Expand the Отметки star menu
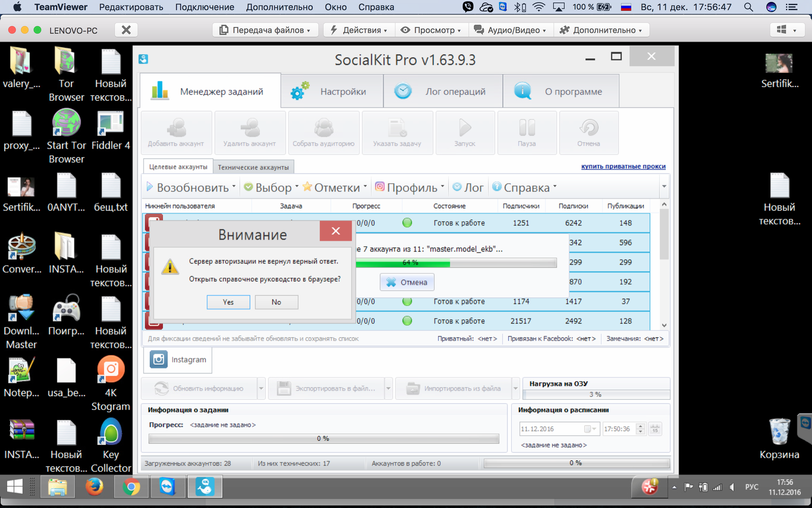The width and height of the screenshot is (812, 508). point(335,187)
